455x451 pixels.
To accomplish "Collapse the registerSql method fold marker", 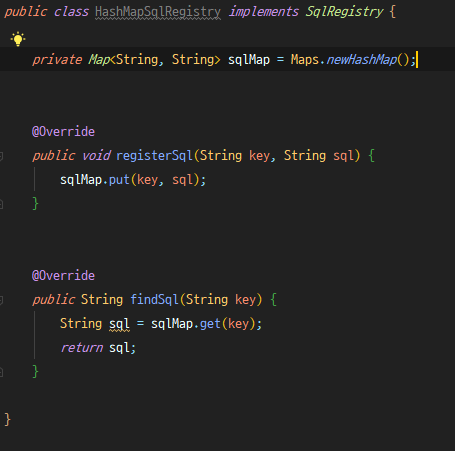I will click(1, 156).
